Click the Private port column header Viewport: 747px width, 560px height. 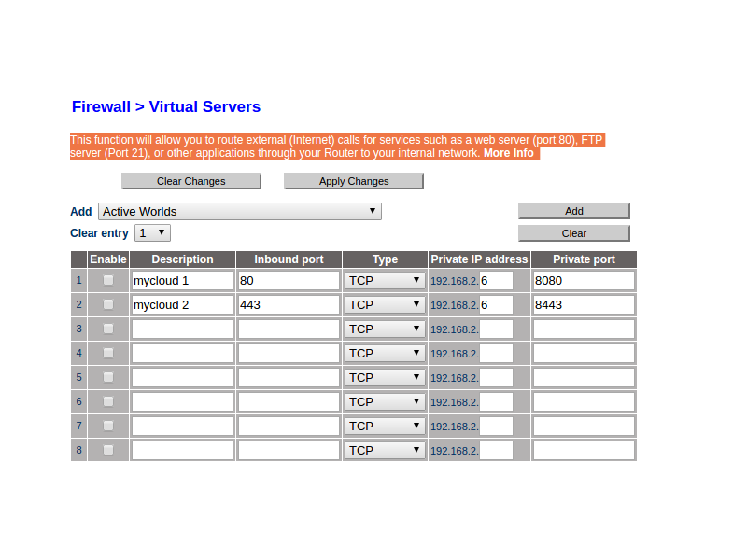point(584,259)
